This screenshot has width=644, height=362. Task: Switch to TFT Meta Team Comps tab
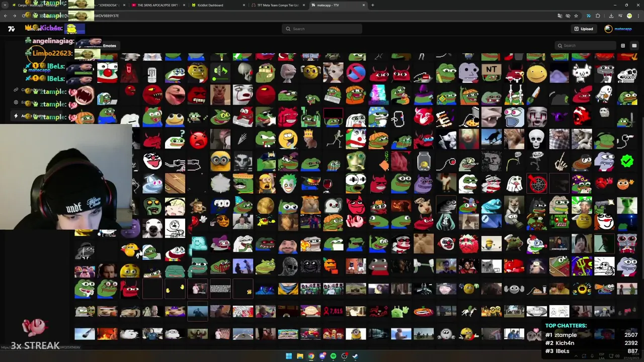pos(278,5)
